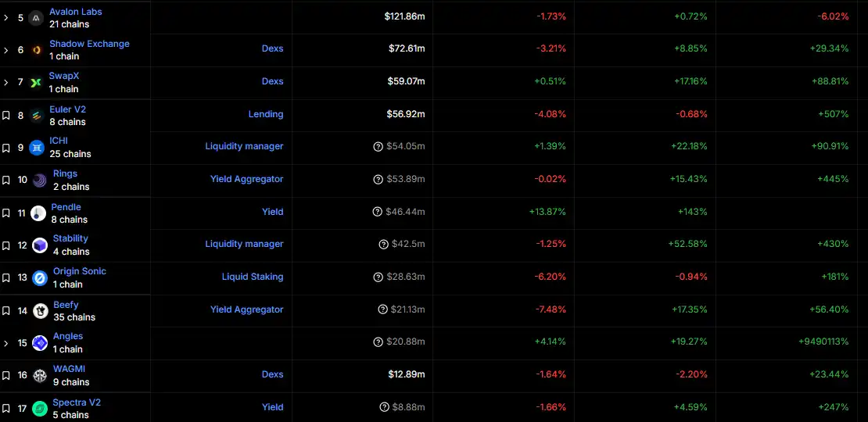Open the Liquid Staking category link
Image resolution: width=868 pixels, height=422 pixels.
pos(253,277)
